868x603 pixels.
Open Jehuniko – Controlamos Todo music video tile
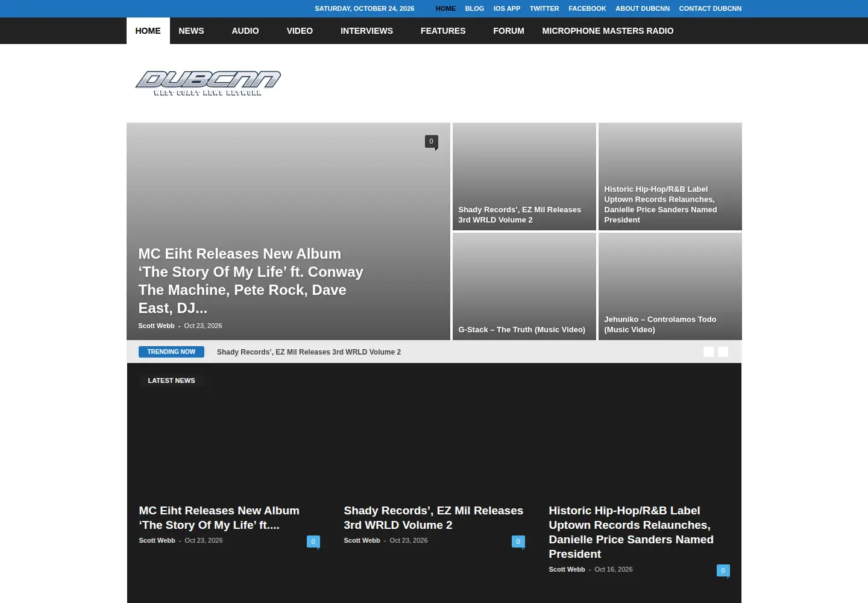pos(660,324)
